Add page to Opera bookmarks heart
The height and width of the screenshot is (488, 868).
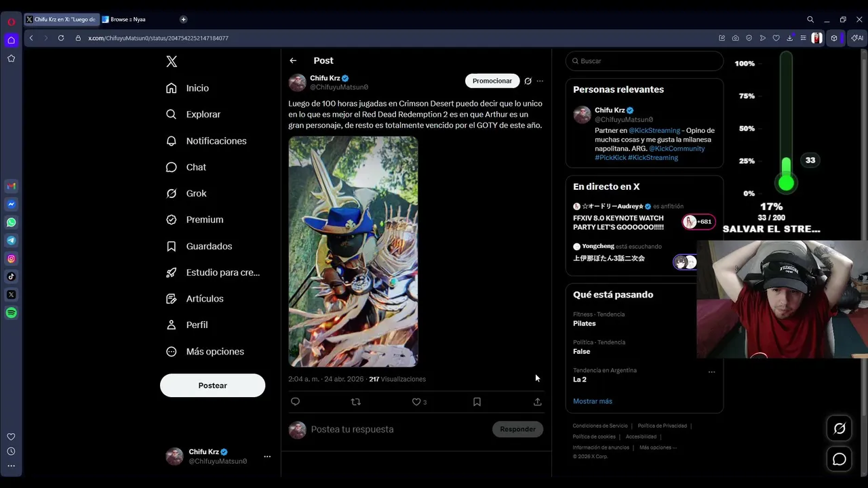(x=776, y=38)
